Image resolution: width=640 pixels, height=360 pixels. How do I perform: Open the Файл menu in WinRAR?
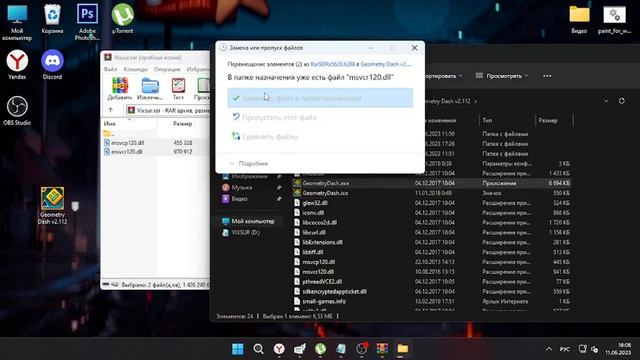(110, 69)
